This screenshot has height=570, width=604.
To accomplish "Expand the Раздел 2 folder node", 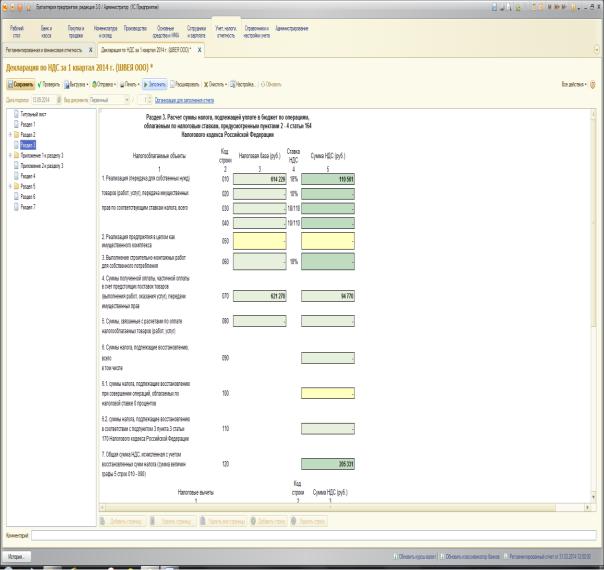I will 10,134.
